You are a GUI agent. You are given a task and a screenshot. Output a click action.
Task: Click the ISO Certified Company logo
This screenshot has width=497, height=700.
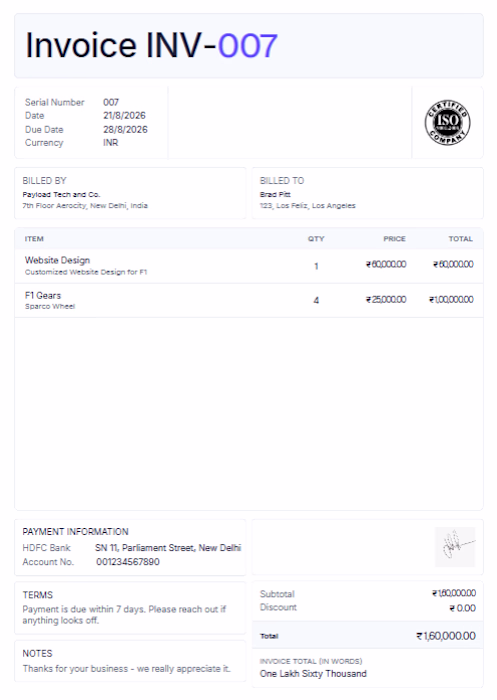447,122
